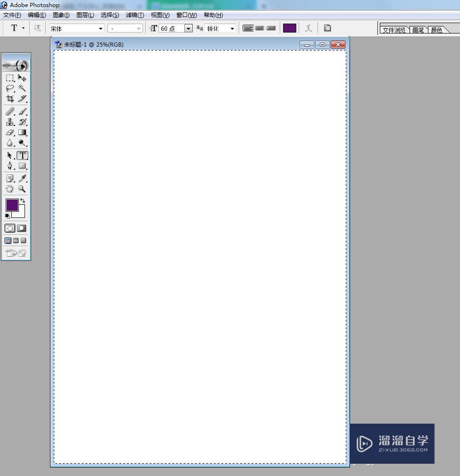Switch to standard screen mode
460x476 pixels.
pyautogui.click(x=8, y=241)
